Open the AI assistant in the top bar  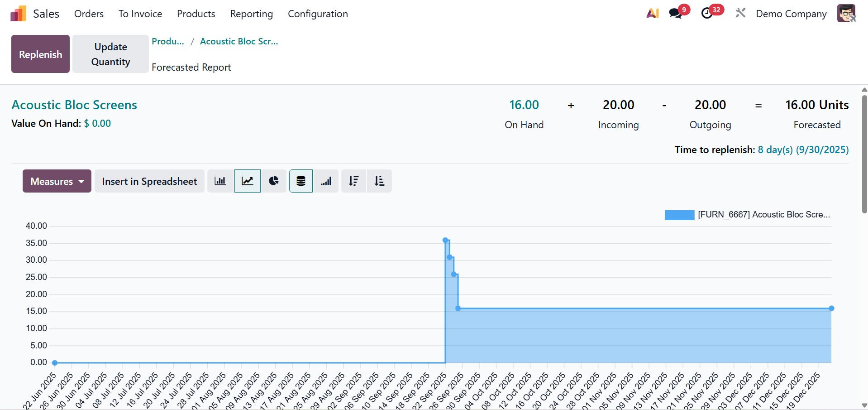(x=652, y=13)
